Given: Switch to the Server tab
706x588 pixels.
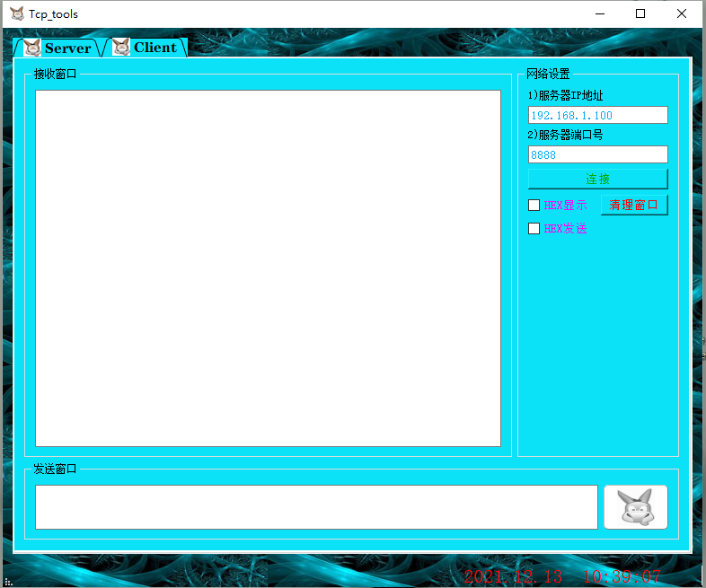Looking at the screenshot, I should point(57,48).
